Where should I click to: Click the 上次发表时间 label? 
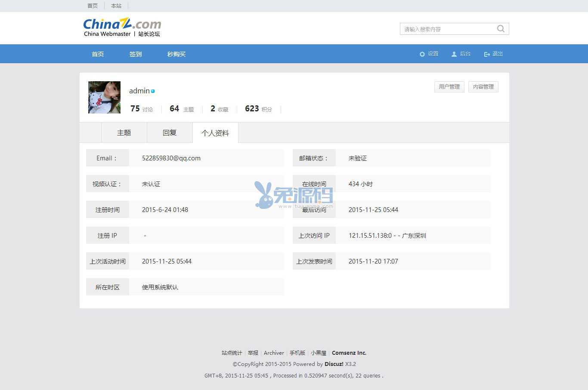[x=314, y=261]
